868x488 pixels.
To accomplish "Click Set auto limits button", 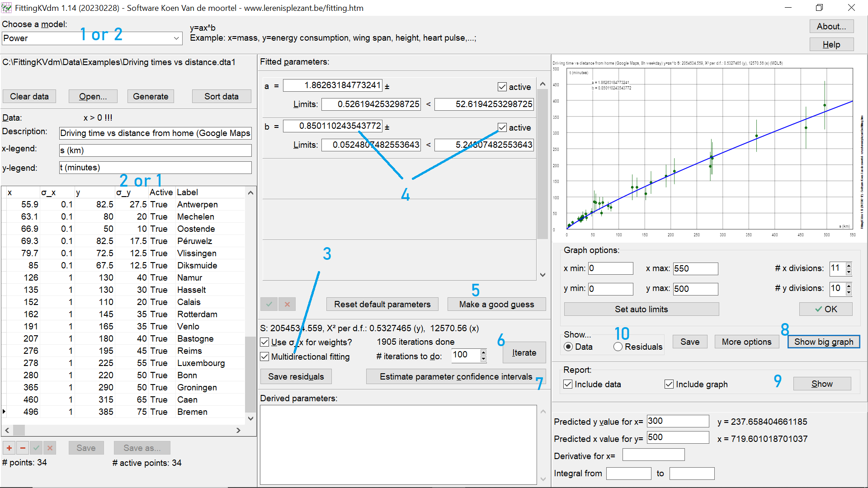I will (x=642, y=309).
